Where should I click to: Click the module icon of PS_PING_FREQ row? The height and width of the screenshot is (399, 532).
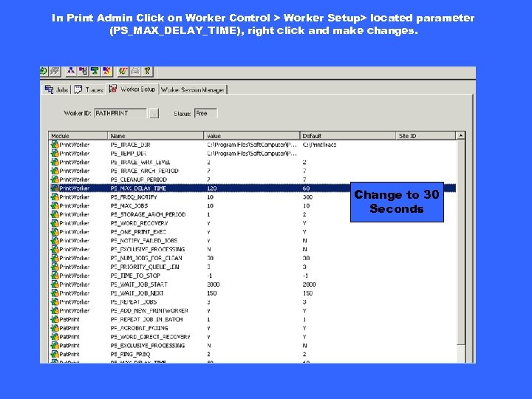pos(55,354)
